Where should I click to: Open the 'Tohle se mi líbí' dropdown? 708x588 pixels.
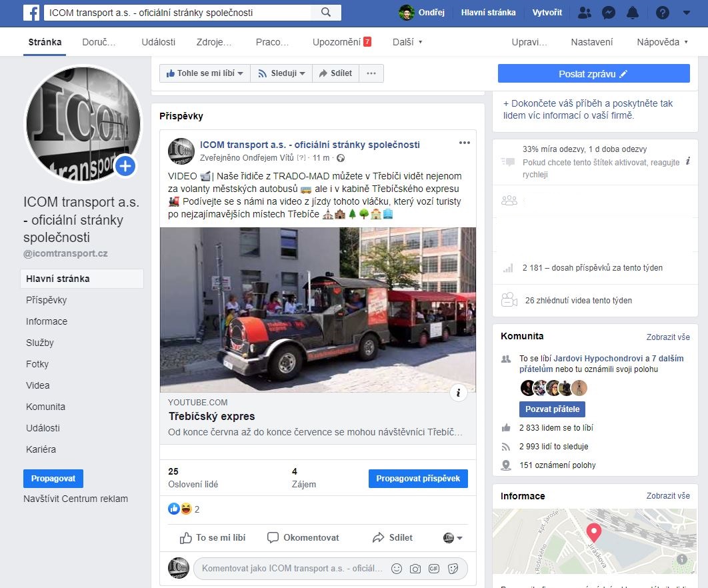(x=205, y=73)
